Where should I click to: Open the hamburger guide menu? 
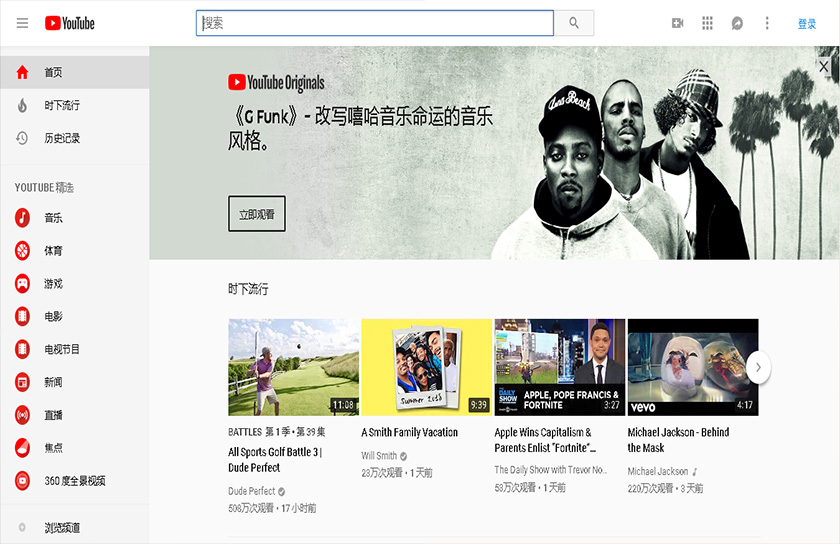tap(22, 23)
